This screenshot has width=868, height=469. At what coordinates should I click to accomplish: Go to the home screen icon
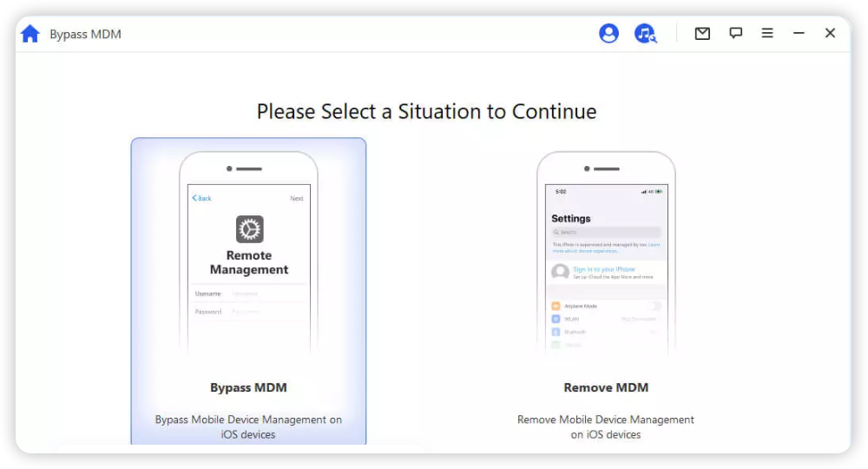(30, 34)
